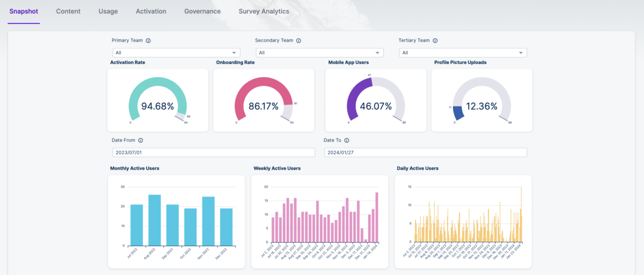644x275 pixels.
Task: Select the Mobile App Users gauge chart
Action: coord(376,100)
